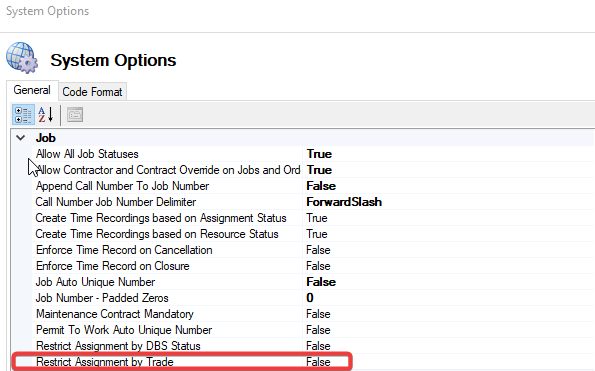Screen dimensions: 595x371
Task: Click the False value of Append Call Number
Action: click(321, 186)
